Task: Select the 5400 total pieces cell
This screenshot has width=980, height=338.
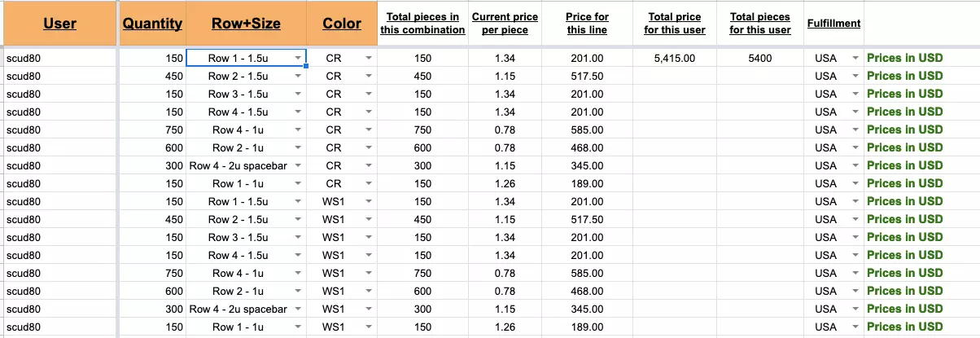Action: (759, 58)
